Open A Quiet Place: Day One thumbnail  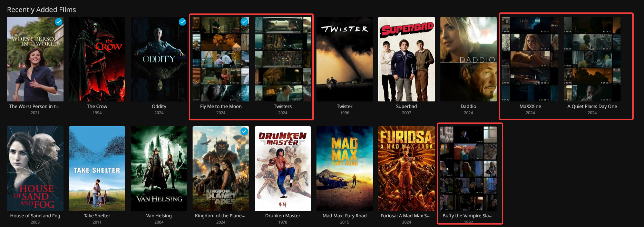[x=592, y=59]
